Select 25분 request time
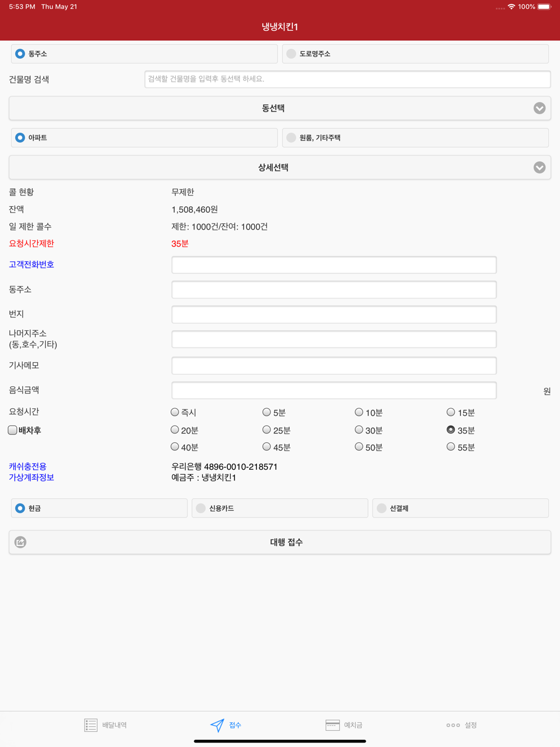Screen dimensions: 560x747 267,429
